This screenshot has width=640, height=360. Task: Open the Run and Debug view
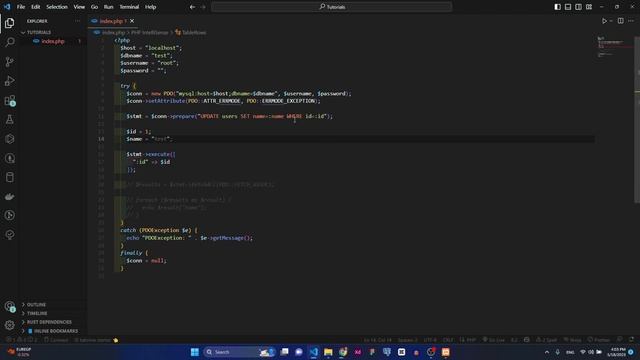(x=10, y=81)
